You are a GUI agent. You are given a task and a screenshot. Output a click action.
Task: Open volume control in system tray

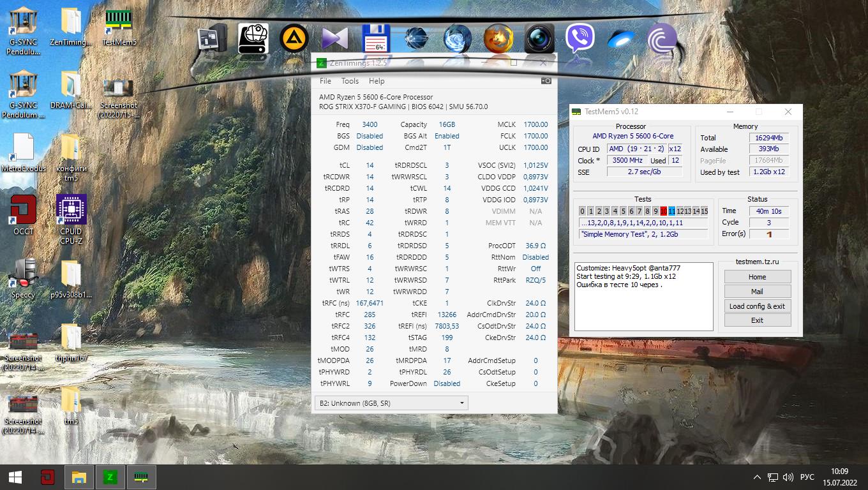tap(788, 477)
